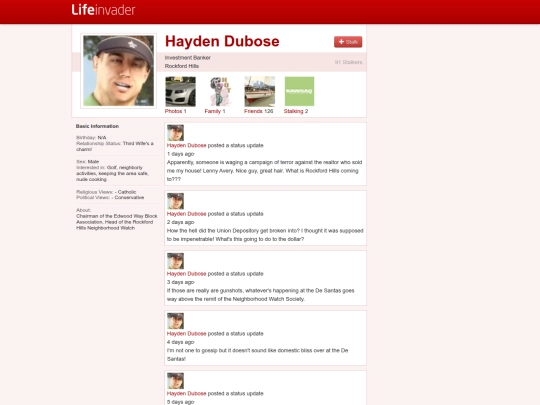This screenshot has width=540, height=405.
Task: Open the Friends 126 link
Action: point(259,111)
